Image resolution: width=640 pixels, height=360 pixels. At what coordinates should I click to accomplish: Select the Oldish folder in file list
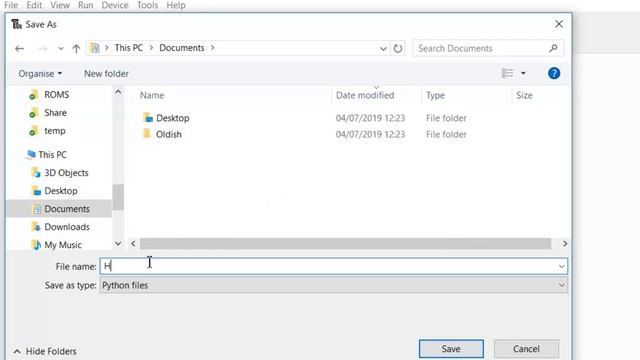pyautogui.click(x=169, y=134)
